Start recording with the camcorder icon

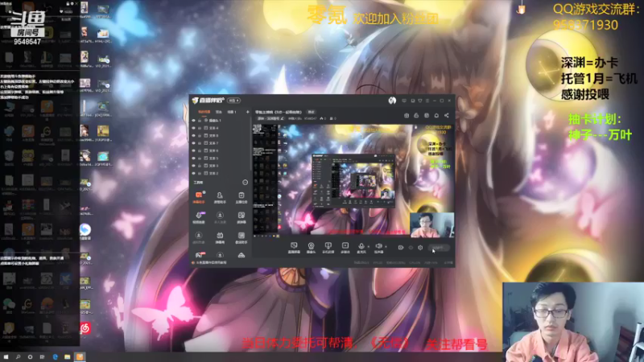tap(401, 248)
